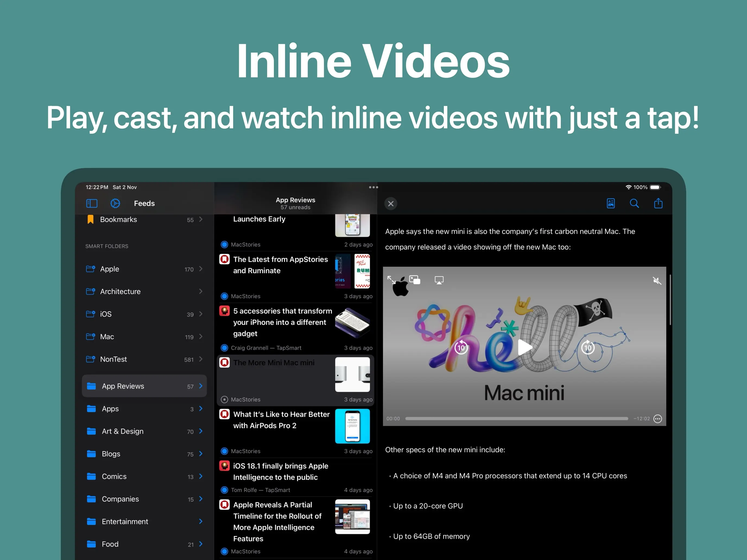Expand the Art & Design folder chevron

(x=201, y=431)
